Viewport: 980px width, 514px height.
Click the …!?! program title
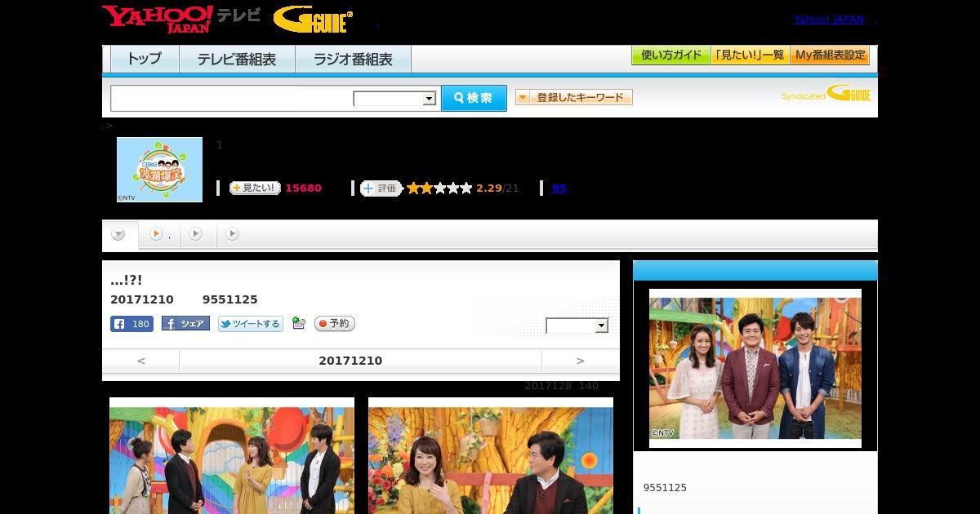(127, 280)
